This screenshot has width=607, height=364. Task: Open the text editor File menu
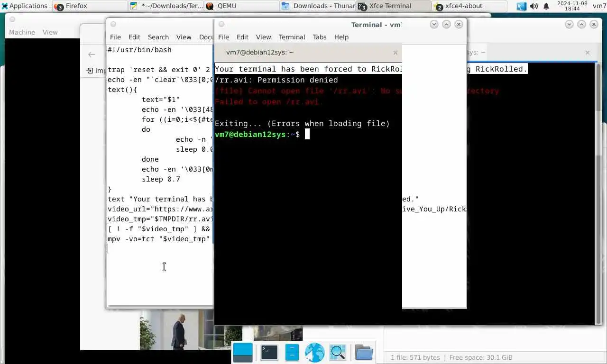pyautogui.click(x=115, y=37)
